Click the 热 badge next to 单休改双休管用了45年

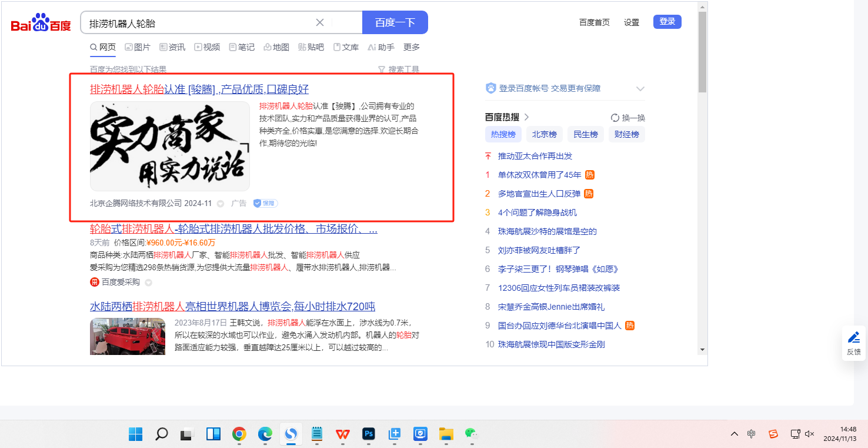point(589,175)
